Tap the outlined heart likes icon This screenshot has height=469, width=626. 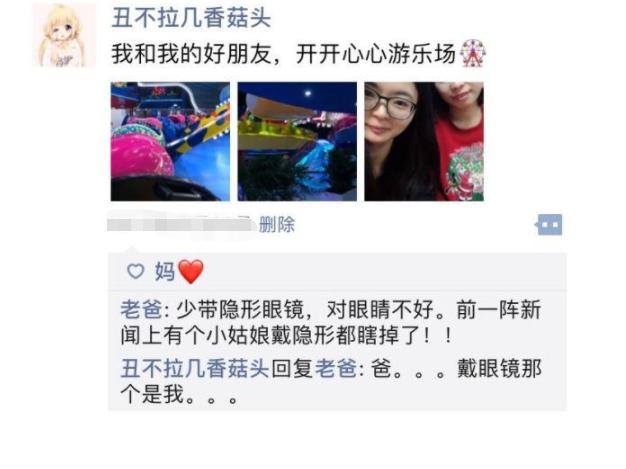[135, 271]
